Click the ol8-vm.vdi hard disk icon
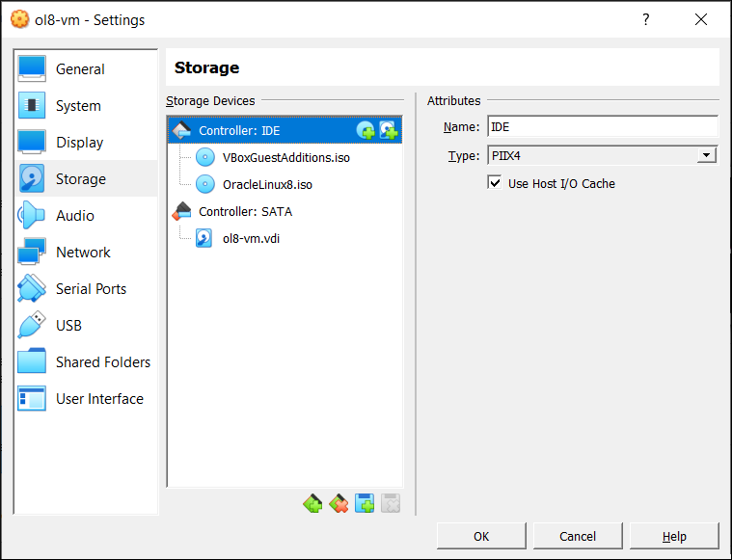 pyautogui.click(x=204, y=238)
